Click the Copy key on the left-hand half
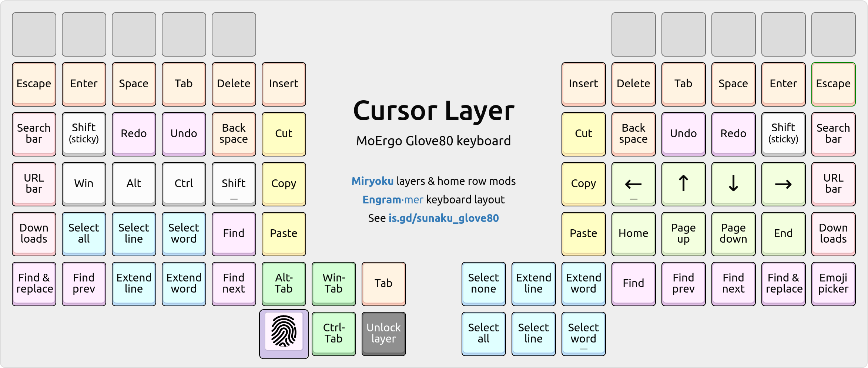 click(x=284, y=184)
